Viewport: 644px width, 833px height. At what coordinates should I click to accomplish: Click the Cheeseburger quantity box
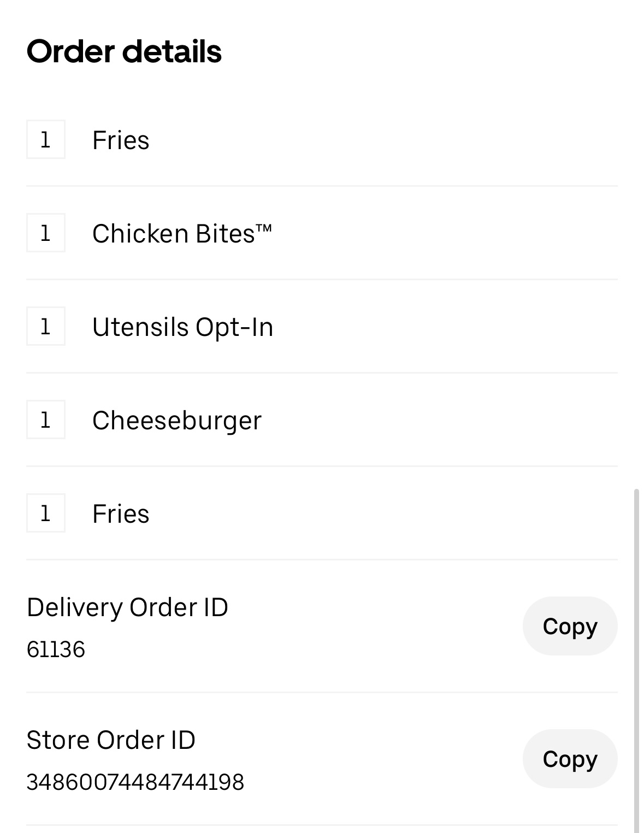click(x=46, y=420)
